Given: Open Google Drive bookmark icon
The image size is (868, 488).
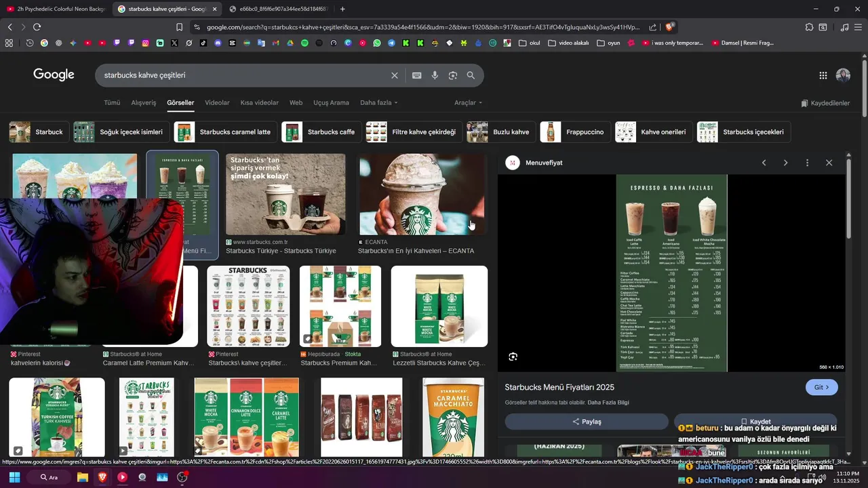Looking at the screenshot, I should pyautogui.click(x=290, y=43).
